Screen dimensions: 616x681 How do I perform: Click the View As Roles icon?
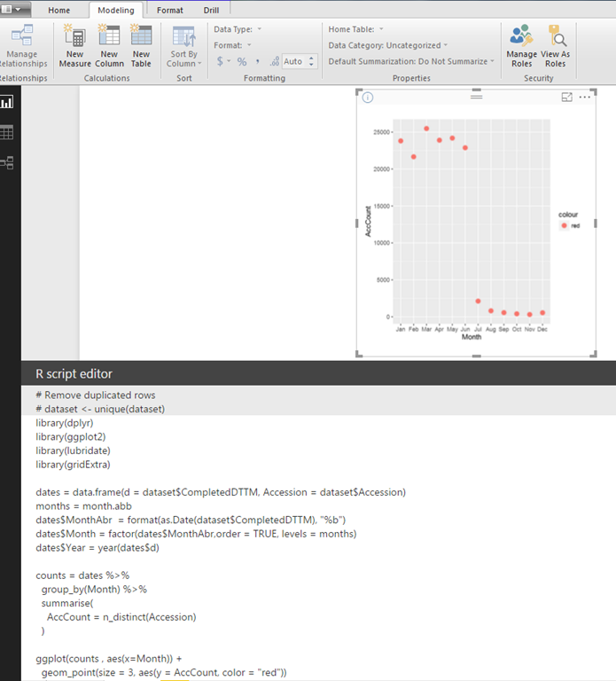(x=556, y=36)
